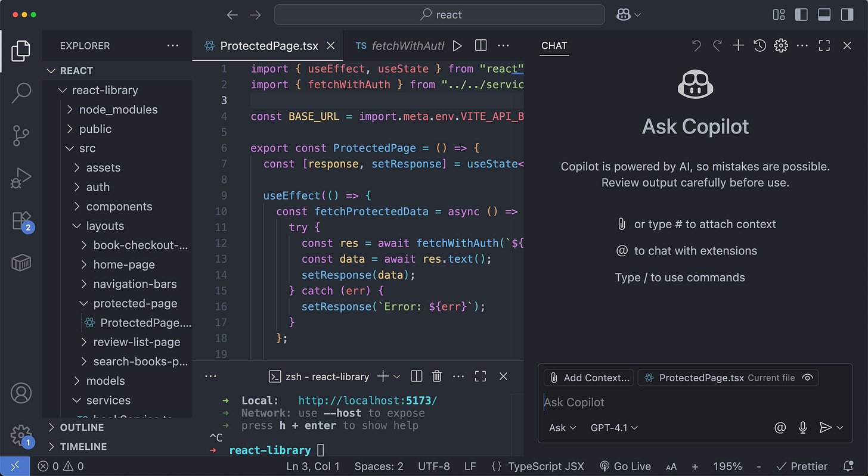Go back with the left arrow
This screenshot has width=868, height=476.
232,15
